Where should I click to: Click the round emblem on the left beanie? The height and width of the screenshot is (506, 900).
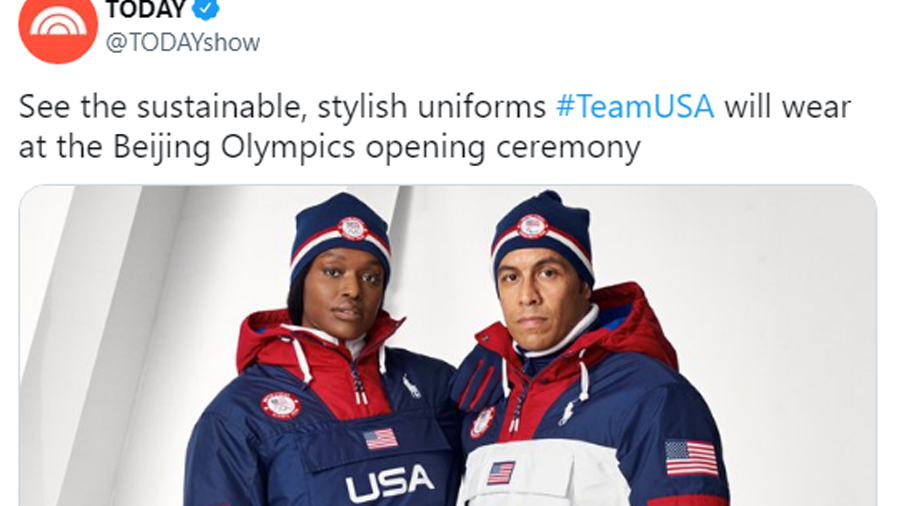[352, 228]
